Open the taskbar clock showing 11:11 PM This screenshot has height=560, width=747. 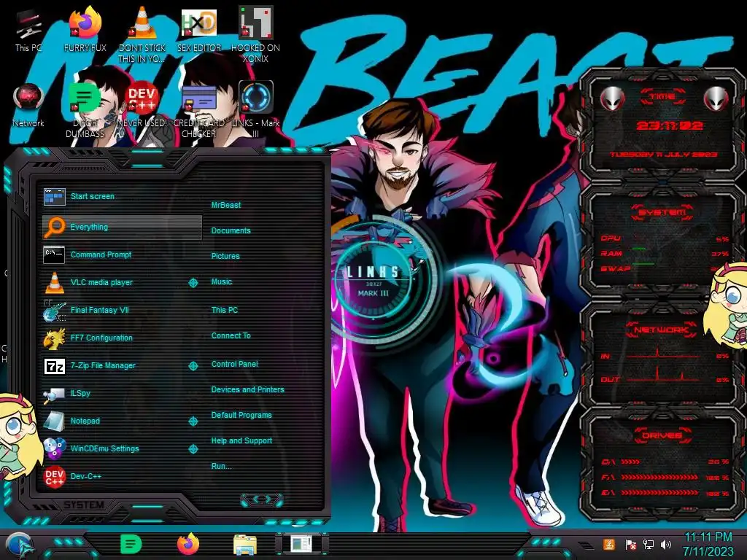click(708, 544)
